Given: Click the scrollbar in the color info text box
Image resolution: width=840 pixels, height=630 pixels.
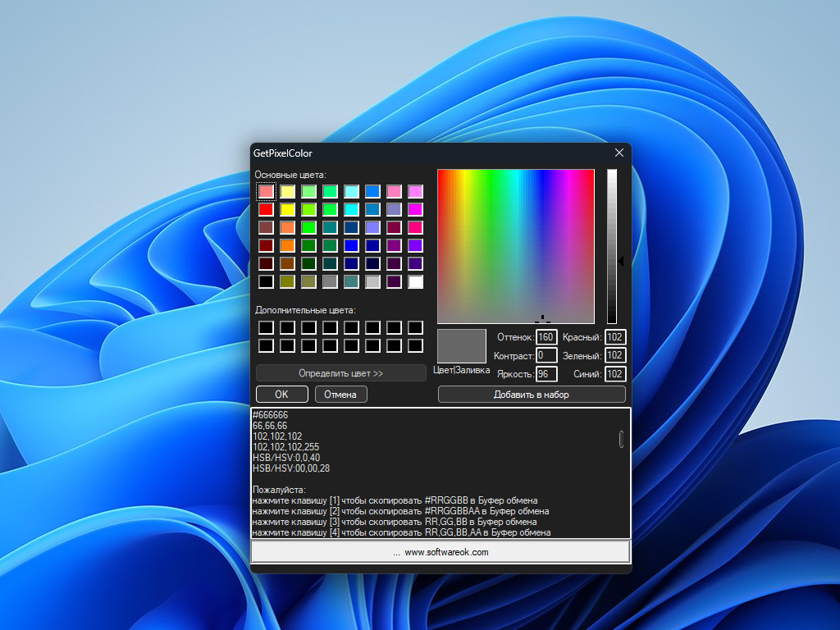Looking at the screenshot, I should 622,439.
